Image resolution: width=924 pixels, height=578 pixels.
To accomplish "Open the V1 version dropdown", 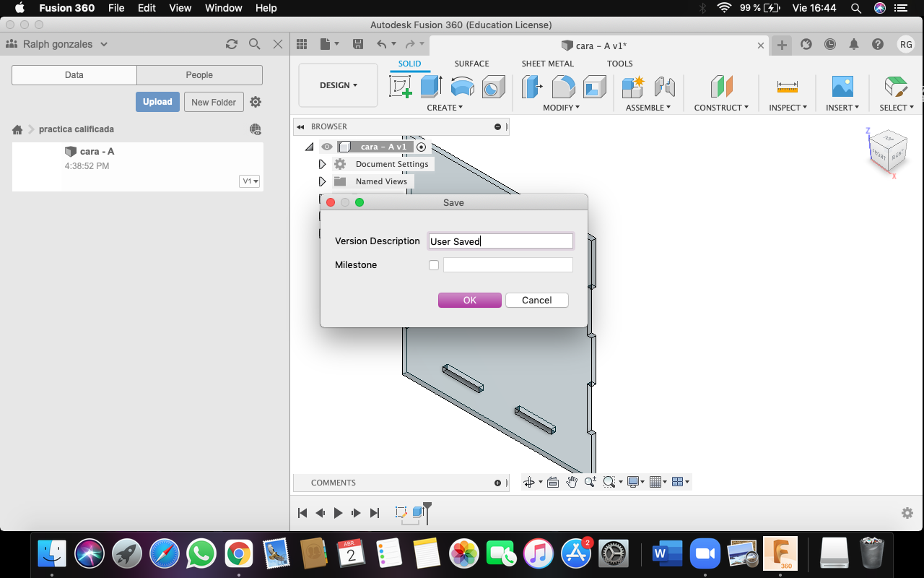I will coord(250,181).
